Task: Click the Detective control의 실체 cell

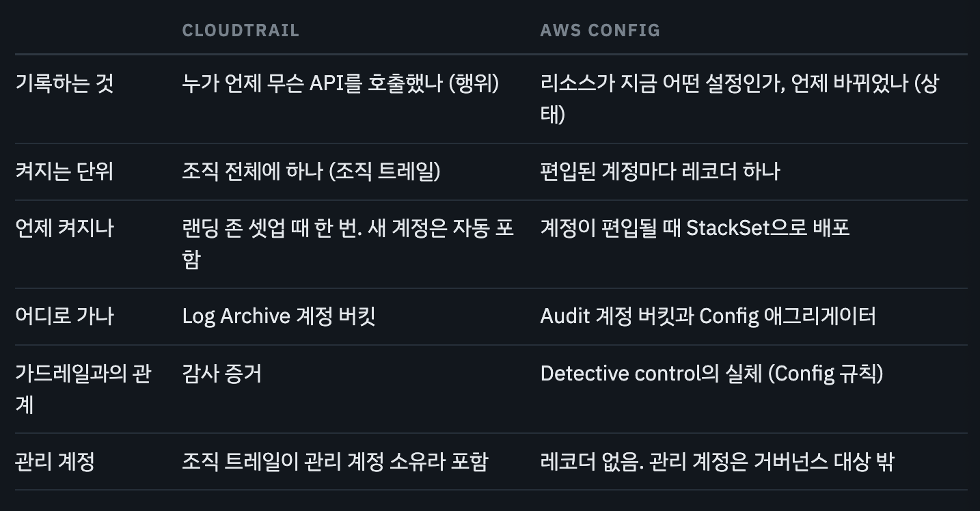Action: pyautogui.click(x=711, y=374)
